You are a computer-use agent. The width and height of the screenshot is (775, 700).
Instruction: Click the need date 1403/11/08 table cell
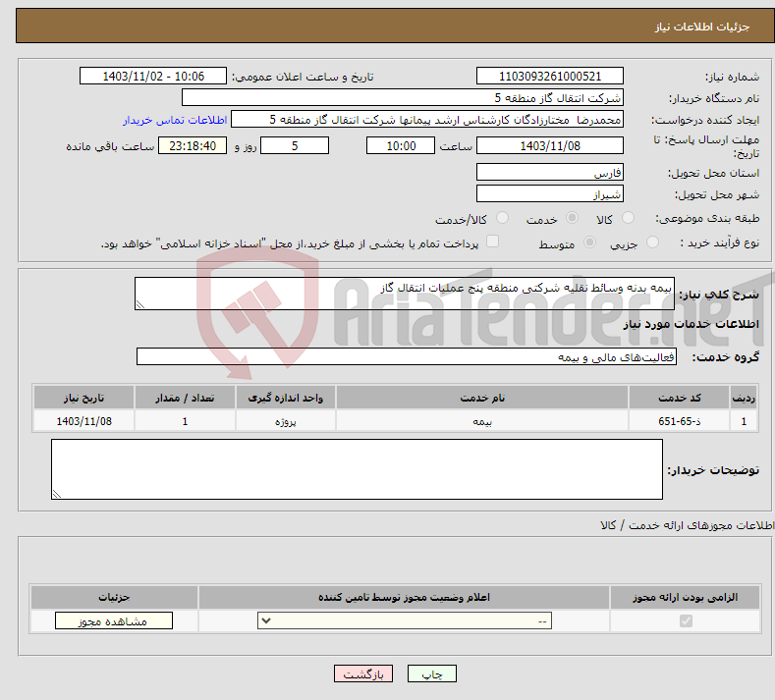pos(84,421)
